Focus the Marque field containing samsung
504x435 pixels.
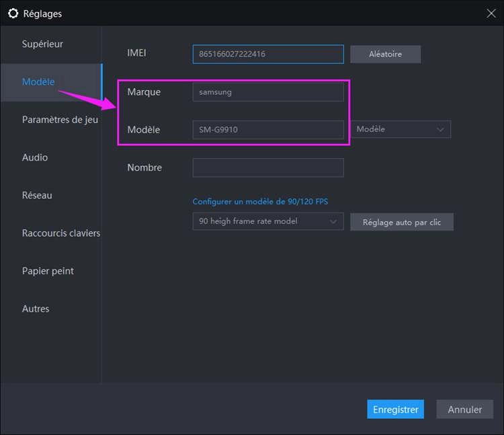(x=267, y=92)
